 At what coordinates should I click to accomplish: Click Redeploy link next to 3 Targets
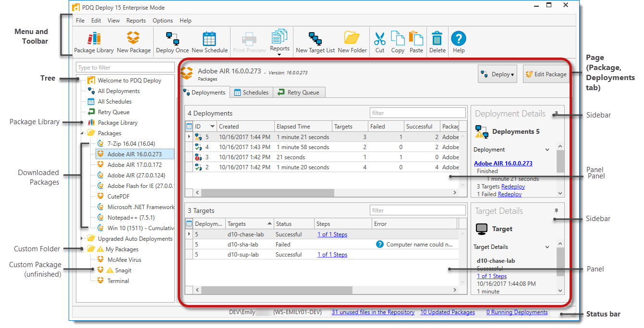[x=513, y=187]
